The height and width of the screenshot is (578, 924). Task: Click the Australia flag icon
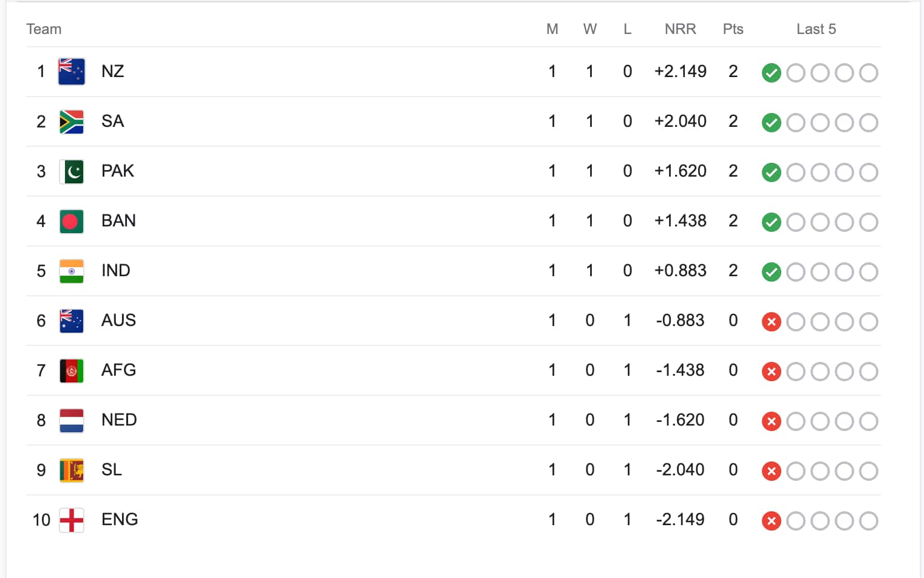pyautogui.click(x=72, y=321)
